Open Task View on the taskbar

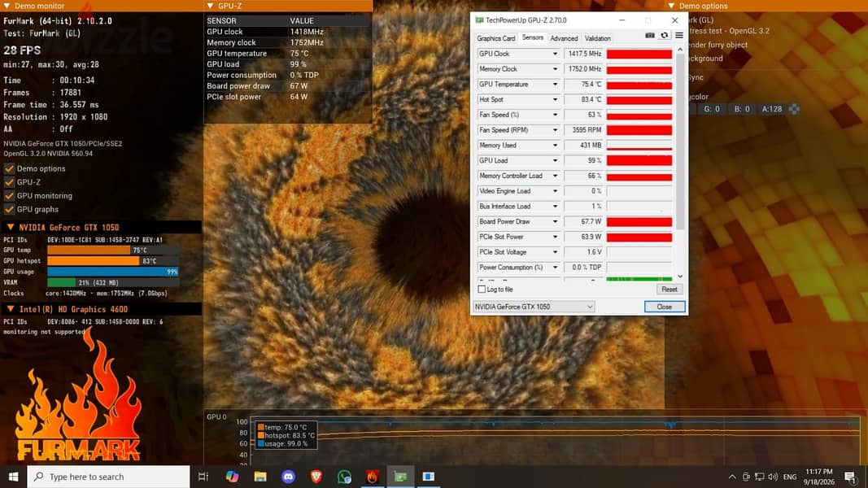point(203,477)
